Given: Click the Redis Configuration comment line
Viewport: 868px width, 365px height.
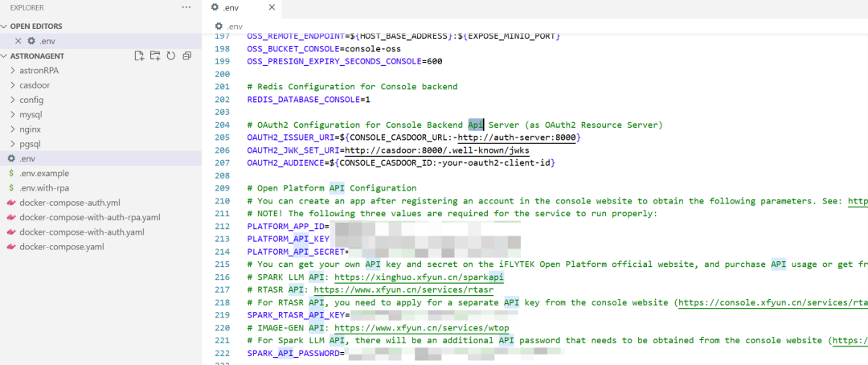Looking at the screenshot, I should [352, 86].
